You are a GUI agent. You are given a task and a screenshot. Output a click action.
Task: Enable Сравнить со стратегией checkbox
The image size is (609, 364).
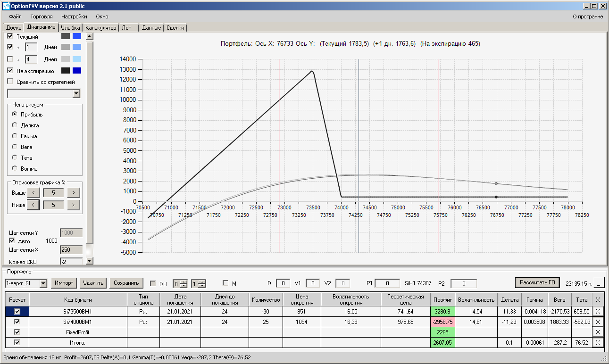10,82
